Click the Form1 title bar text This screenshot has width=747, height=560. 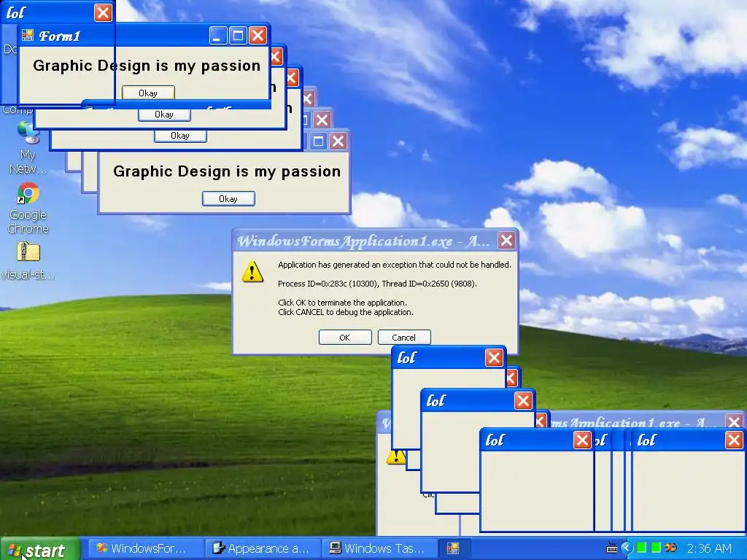(x=60, y=36)
